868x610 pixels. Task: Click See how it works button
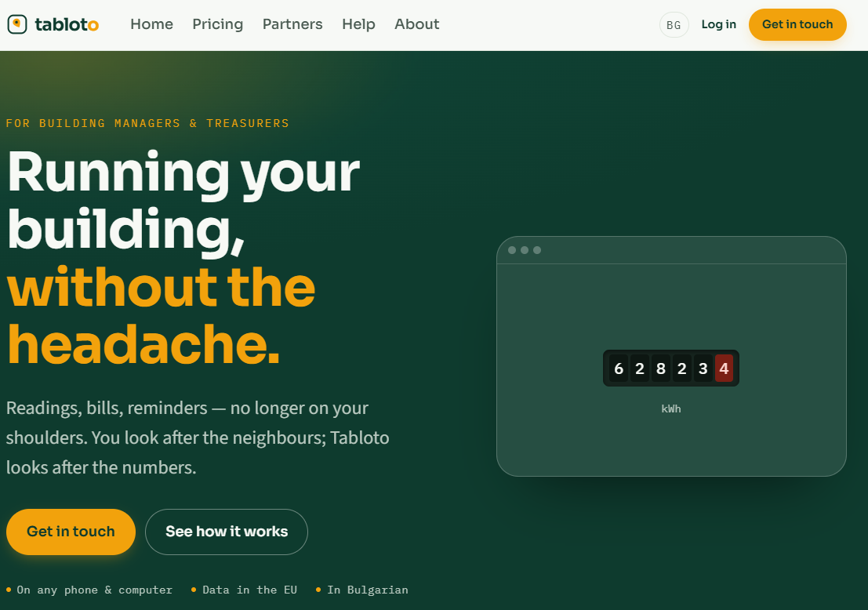click(227, 532)
